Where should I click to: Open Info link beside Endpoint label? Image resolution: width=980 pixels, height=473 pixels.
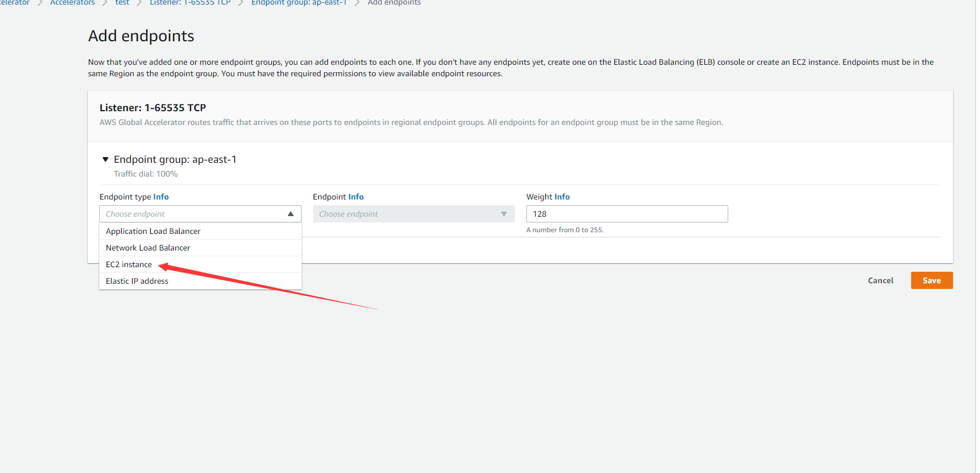tap(356, 197)
